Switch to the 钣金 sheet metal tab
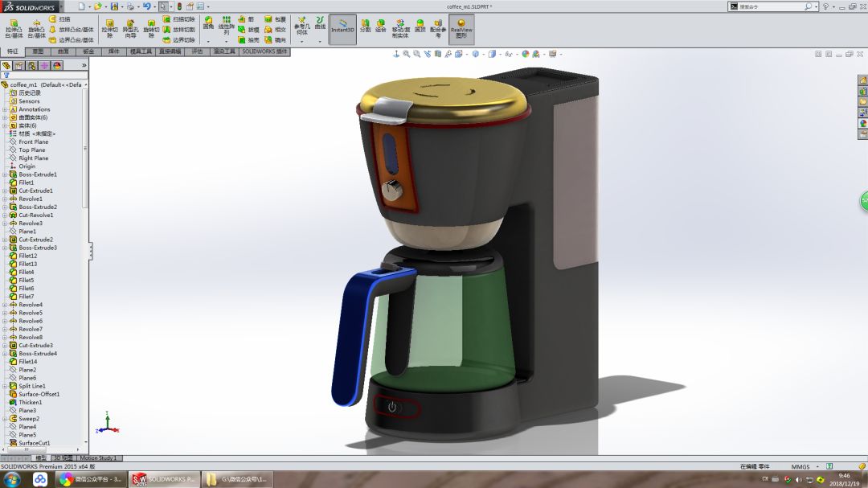This screenshot has height=488, width=868. pyautogui.click(x=88, y=51)
